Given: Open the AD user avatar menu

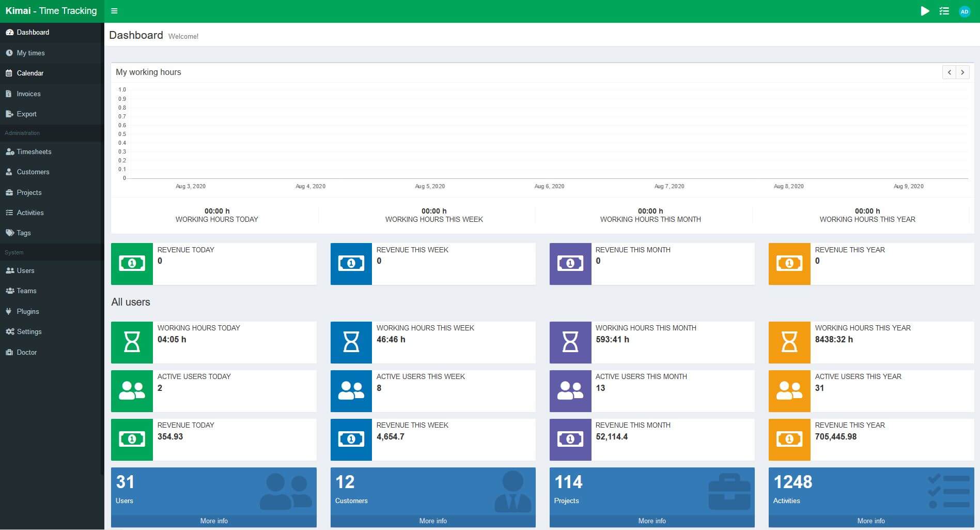Looking at the screenshot, I should pos(964,11).
